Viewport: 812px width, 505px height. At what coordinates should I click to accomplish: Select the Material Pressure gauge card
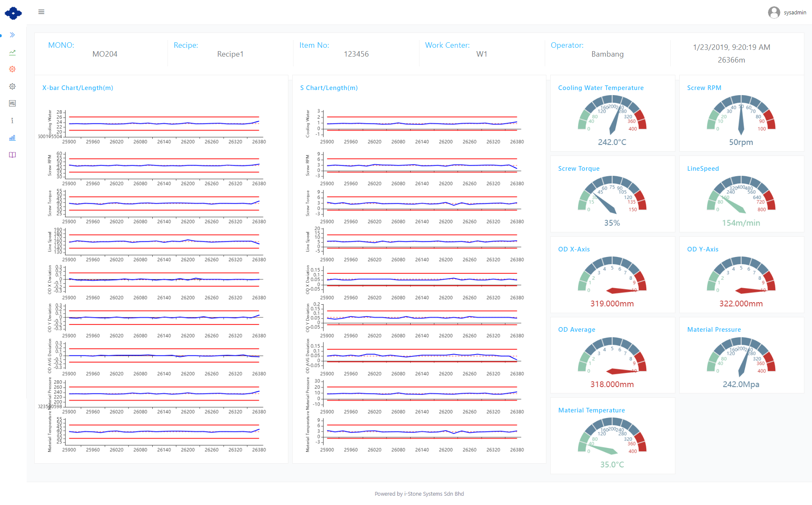coord(741,356)
